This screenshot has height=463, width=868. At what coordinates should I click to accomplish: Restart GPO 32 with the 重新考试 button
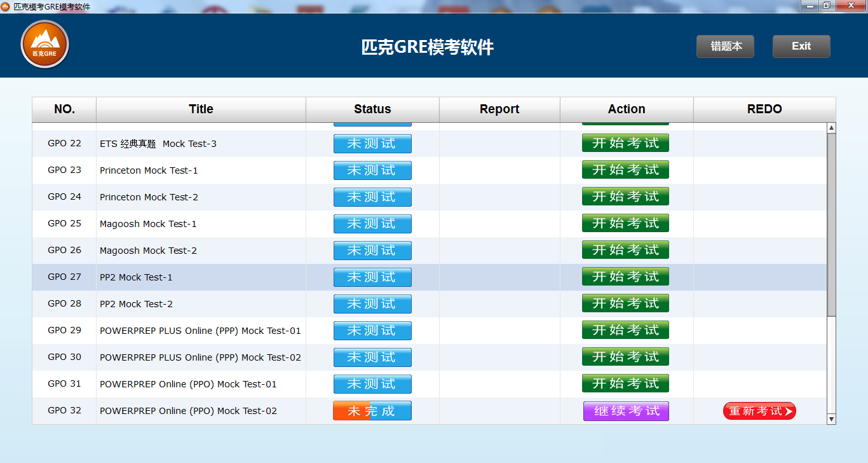point(759,411)
